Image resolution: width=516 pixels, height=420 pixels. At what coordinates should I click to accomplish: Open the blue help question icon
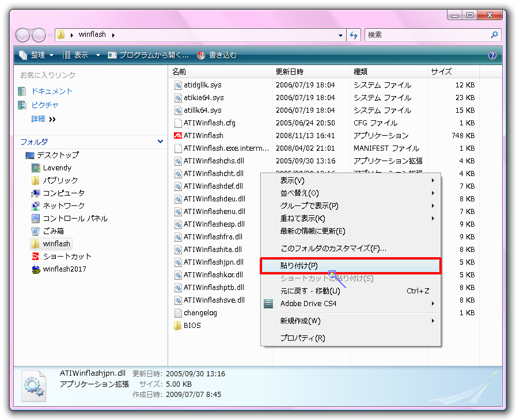(492, 55)
